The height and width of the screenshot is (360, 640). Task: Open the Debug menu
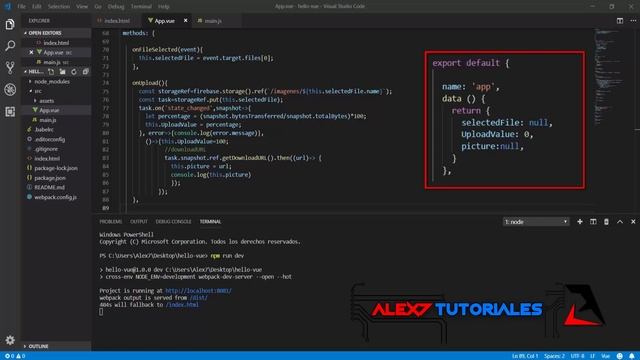[116, 7]
